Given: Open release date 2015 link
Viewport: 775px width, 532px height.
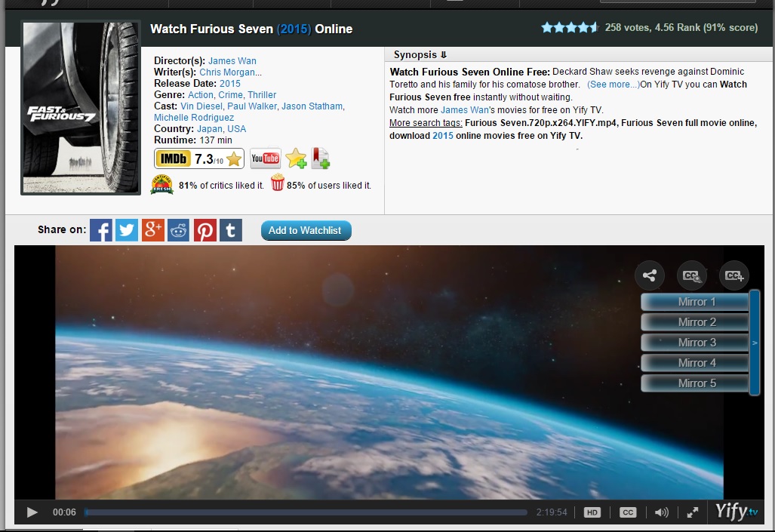Looking at the screenshot, I should click(230, 84).
